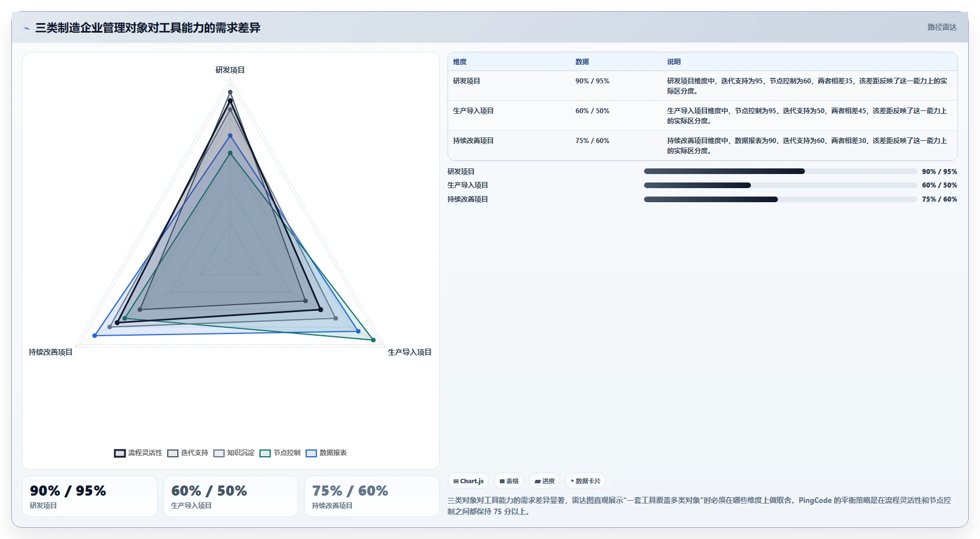The image size is (980, 539).
Task: Open the 90% / 95% 研发项目 data card
Action: pyautogui.click(x=90, y=496)
